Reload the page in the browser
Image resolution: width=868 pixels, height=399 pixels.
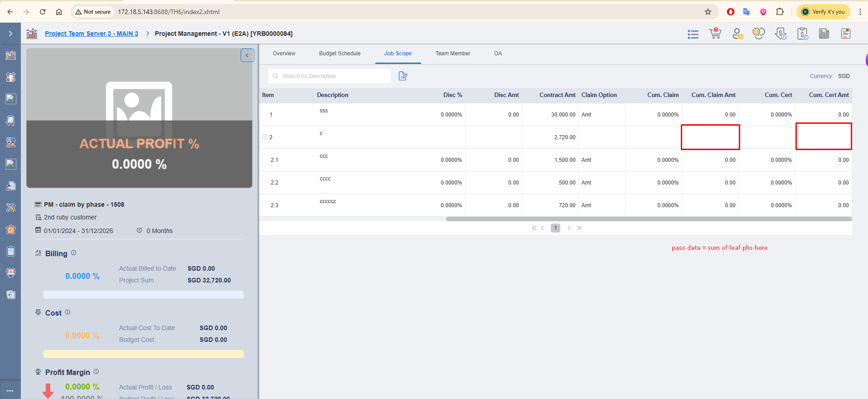pos(43,12)
